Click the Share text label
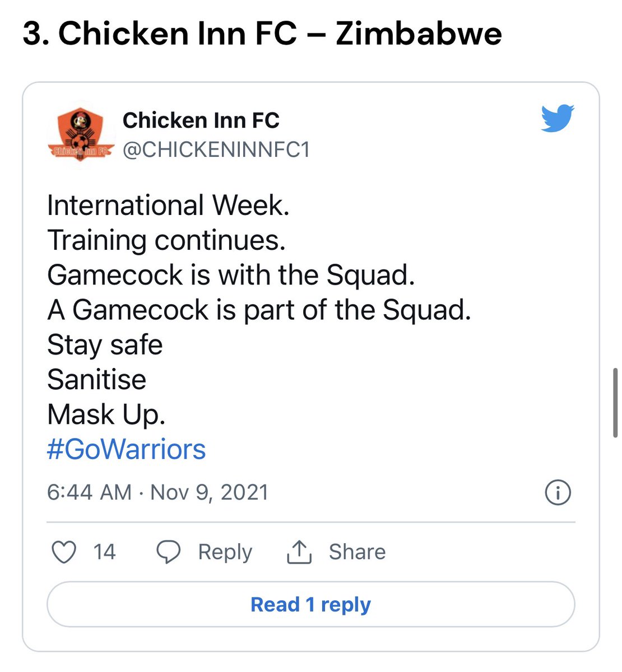Screen dimensions: 622x672 357,552
